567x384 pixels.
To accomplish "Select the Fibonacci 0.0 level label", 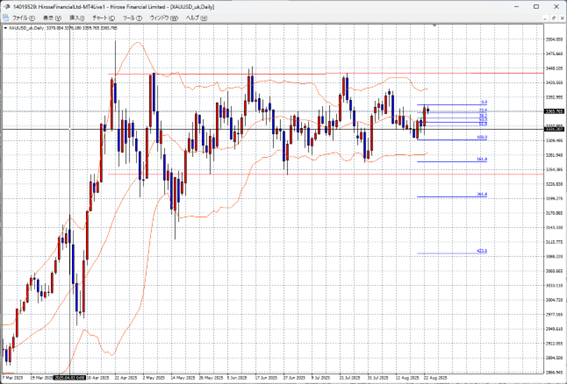I will coord(484,102).
